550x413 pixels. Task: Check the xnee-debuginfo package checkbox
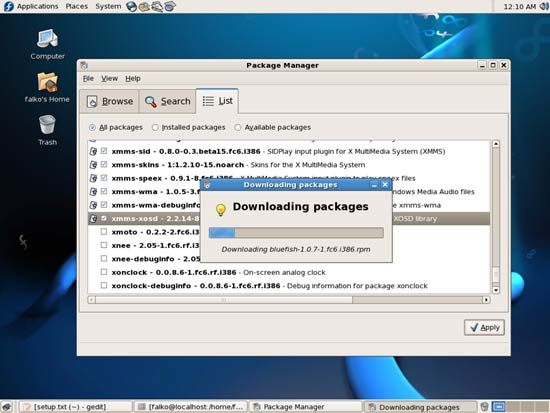pyautogui.click(x=104, y=258)
